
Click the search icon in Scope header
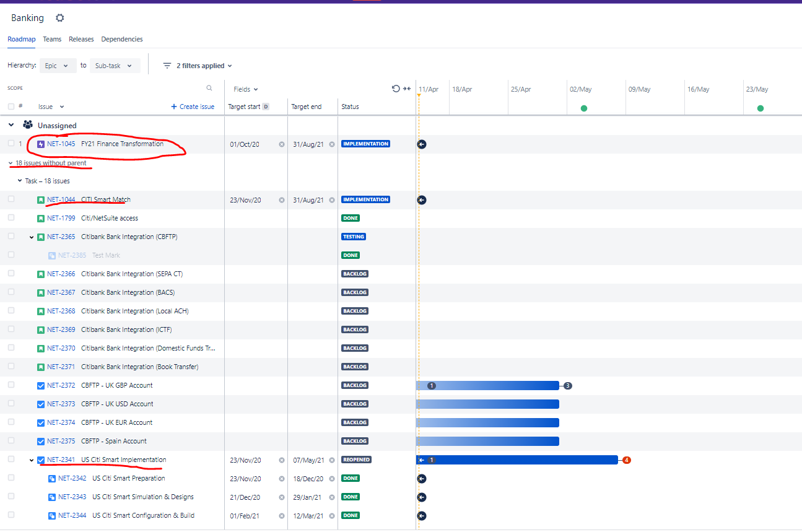(x=209, y=88)
